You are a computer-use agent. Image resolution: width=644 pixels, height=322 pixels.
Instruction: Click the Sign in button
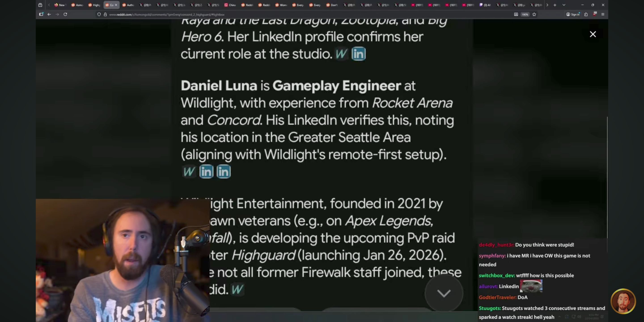tap(573, 14)
